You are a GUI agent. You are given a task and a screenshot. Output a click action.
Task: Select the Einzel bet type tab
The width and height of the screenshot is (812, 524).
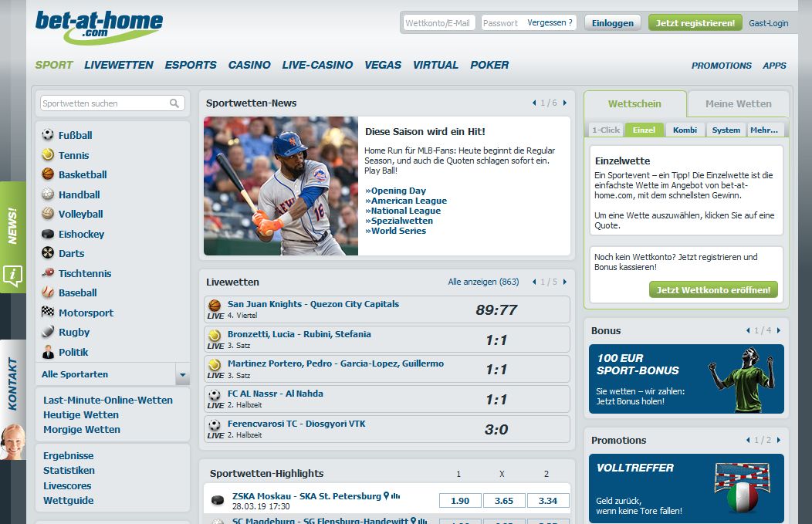tap(644, 130)
